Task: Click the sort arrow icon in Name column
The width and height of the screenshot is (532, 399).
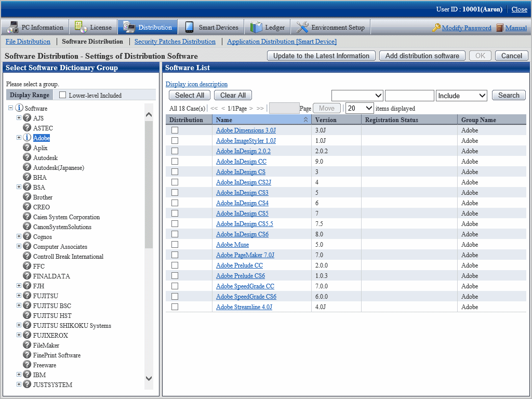Action: 305,120
